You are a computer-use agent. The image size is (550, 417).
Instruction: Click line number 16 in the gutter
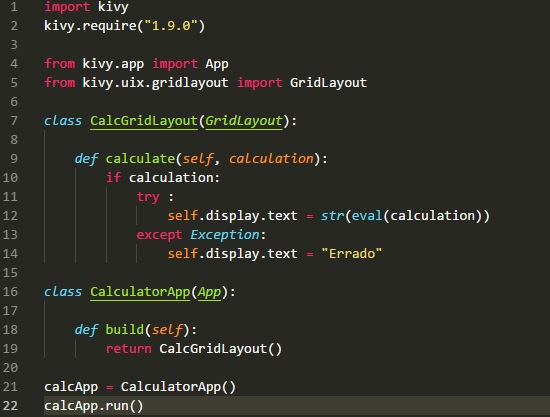(x=10, y=291)
